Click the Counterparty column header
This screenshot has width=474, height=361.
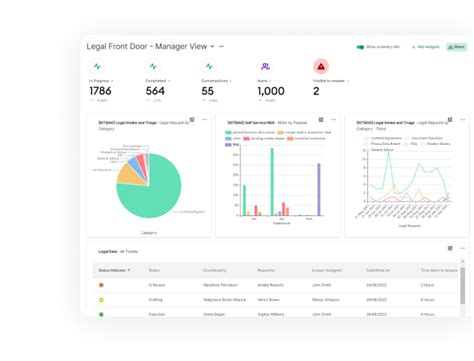point(215,270)
